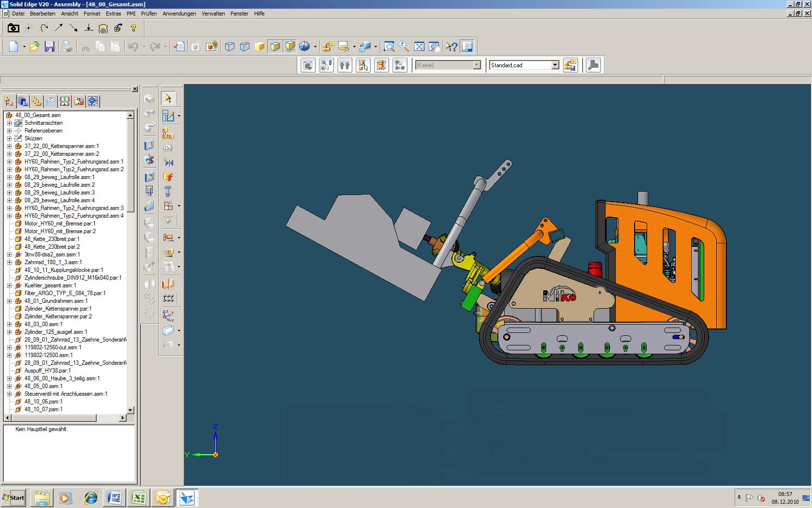Click the Save diskette icon
812x508 pixels.
tap(49, 46)
